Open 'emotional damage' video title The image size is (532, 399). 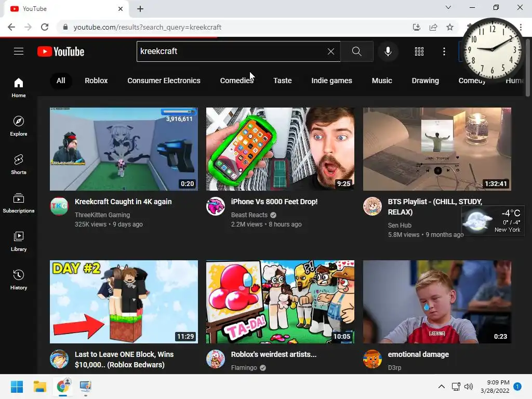pos(418,354)
